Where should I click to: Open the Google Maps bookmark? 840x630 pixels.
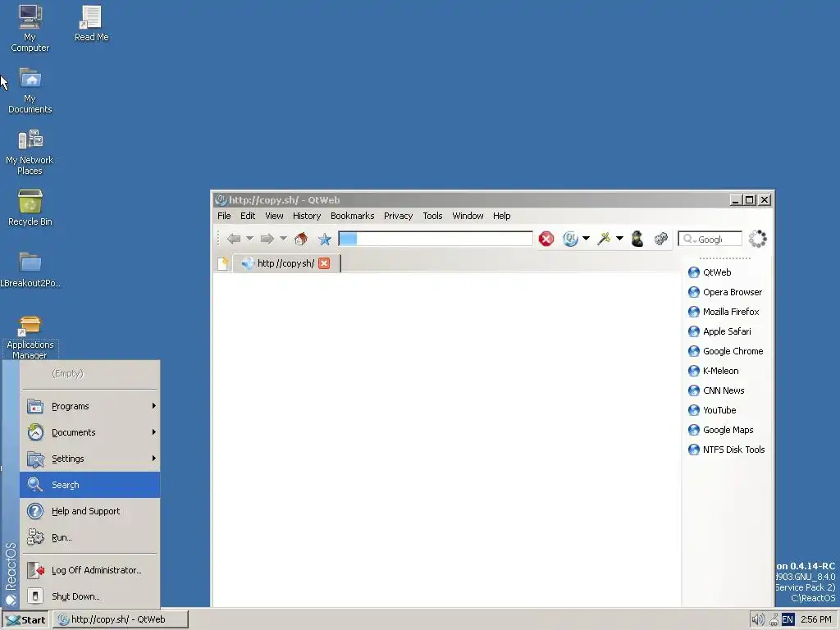point(721,430)
